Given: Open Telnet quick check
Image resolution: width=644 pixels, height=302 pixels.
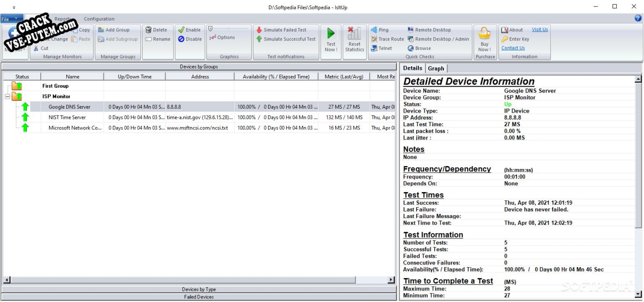Looking at the screenshot, I should coord(382,49).
